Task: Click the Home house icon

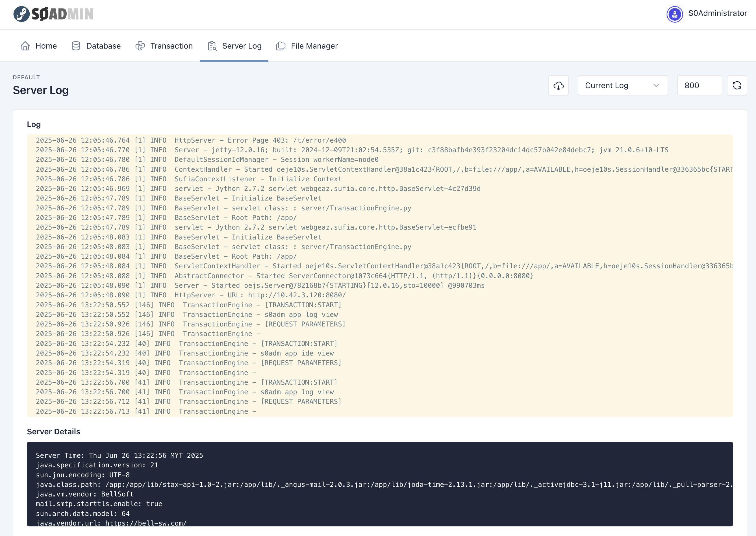Action: click(25, 46)
